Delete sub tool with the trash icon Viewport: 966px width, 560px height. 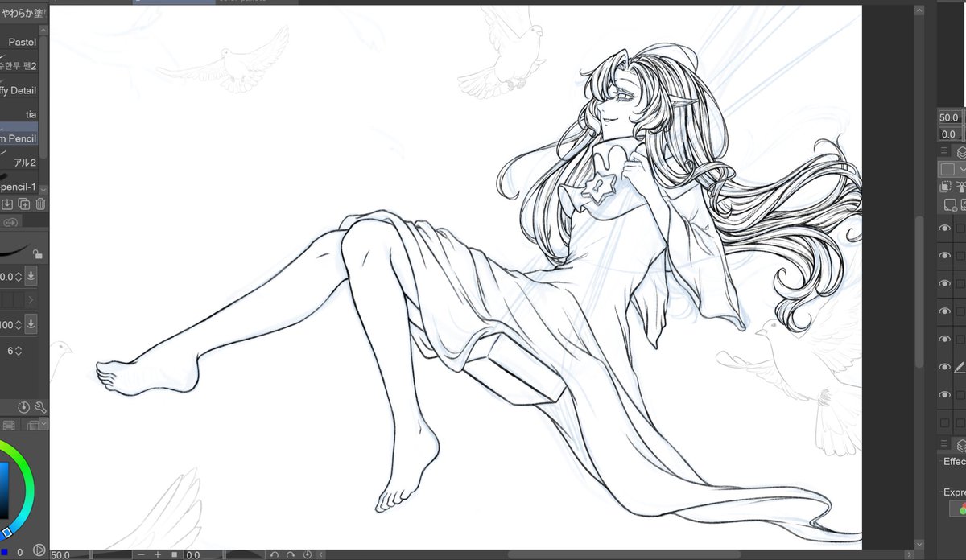click(x=40, y=204)
